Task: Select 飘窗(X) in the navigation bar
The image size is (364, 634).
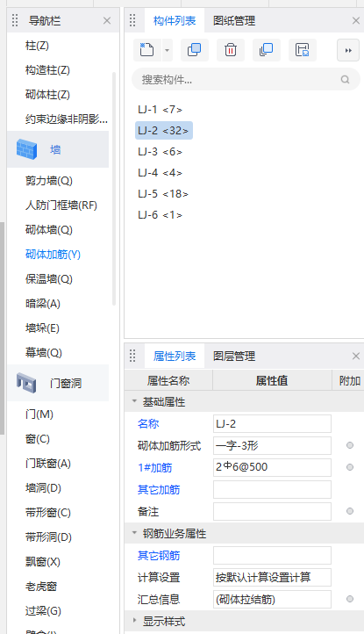Action: pos(43,562)
